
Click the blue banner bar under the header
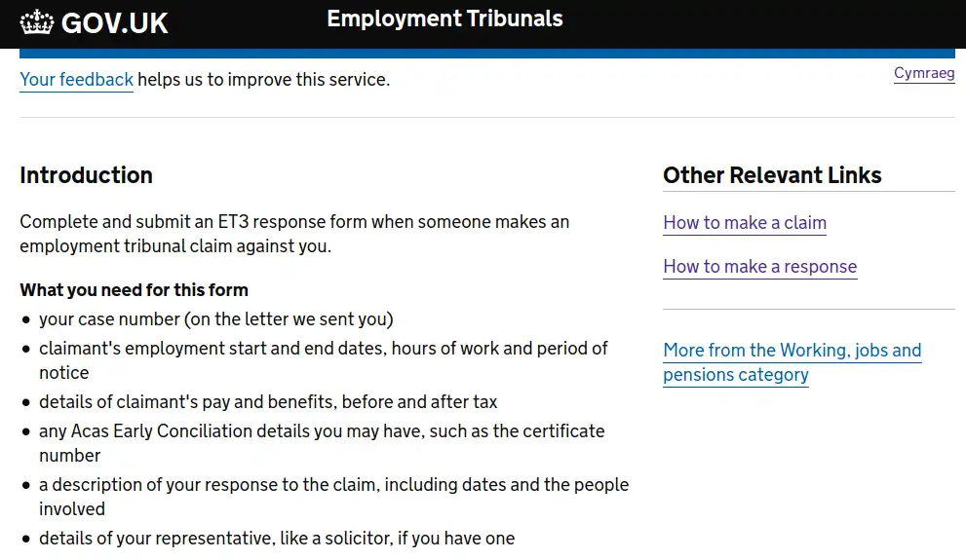coord(486,54)
